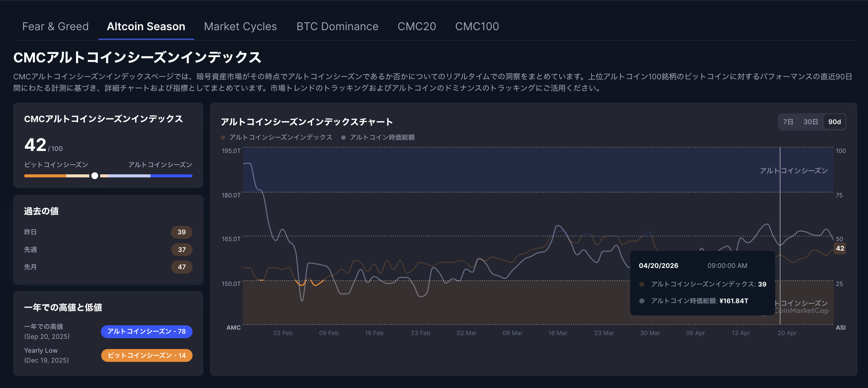Image resolution: width=868 pixels, height=388 pixels.
Task: Select the 90d chart range
Action: click(834, 122)
